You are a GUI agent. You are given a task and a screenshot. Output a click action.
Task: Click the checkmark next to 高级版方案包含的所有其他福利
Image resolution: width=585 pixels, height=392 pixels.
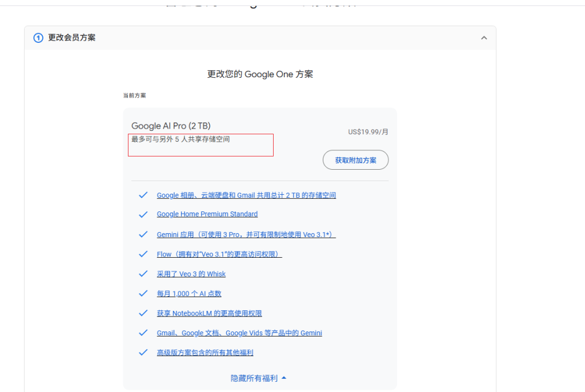click(143, 353)
